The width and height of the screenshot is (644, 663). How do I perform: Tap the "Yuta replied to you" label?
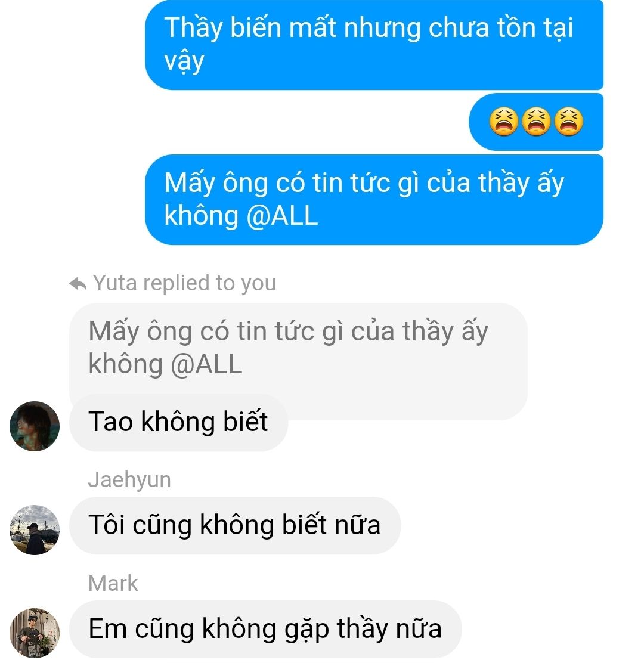click(x=184, y=283)
